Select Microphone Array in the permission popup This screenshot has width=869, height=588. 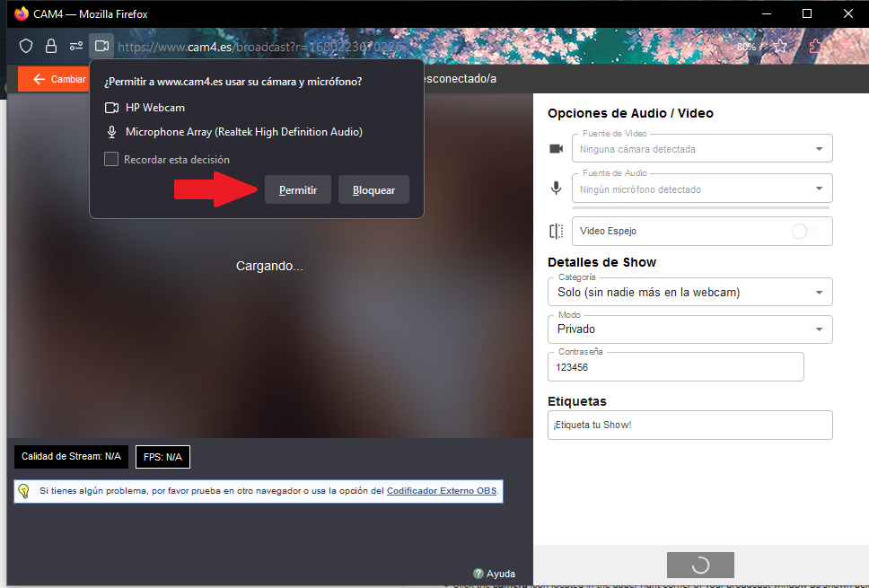(x=243, y=132)
